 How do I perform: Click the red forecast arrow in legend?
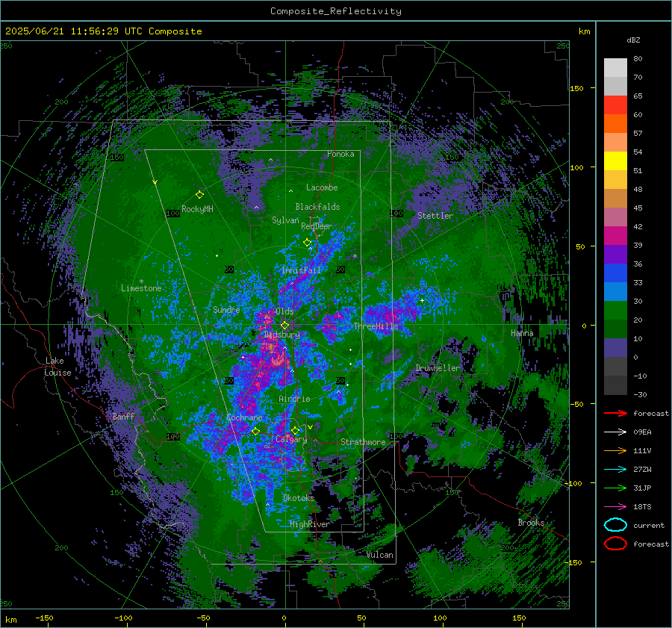click(615, 413)
